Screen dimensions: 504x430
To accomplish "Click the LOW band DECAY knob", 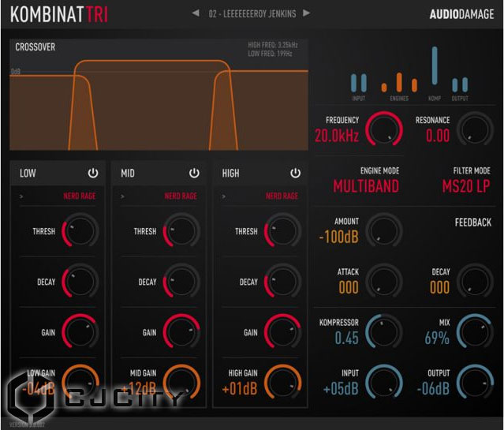I will click(80, 281).
